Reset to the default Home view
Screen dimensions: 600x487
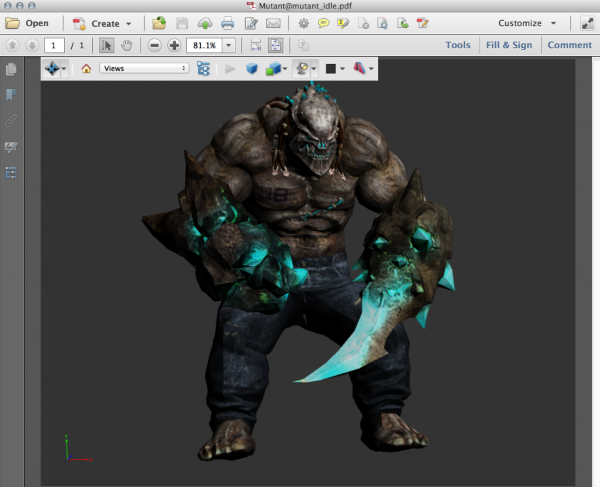86,68
